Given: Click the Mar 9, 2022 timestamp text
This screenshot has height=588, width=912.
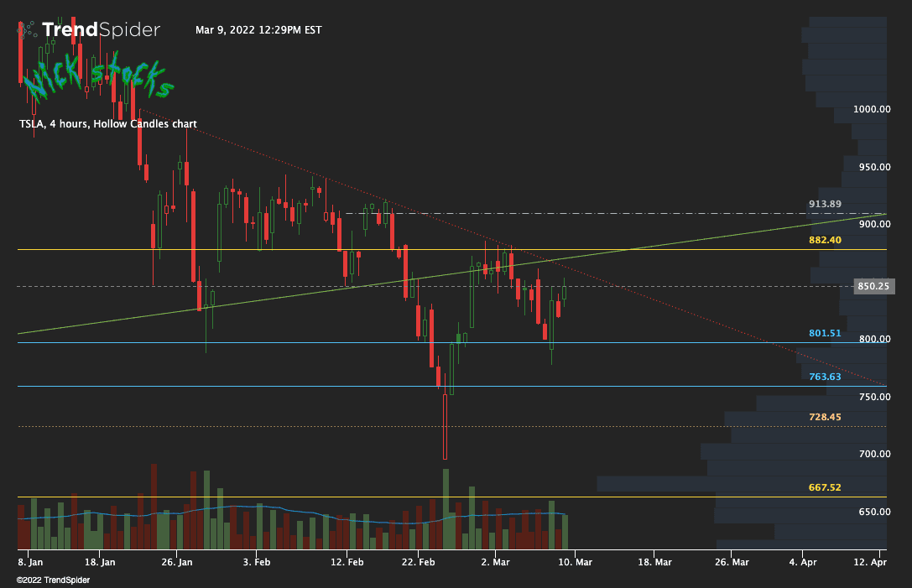Looking at the screenshot, I should [x=258, y=29].
